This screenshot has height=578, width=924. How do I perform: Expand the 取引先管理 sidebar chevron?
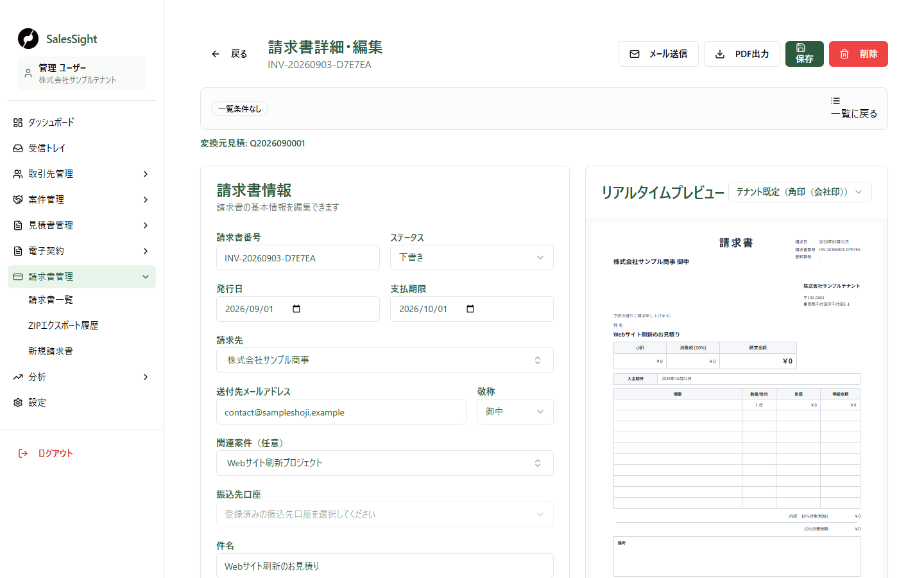(x=146, y=174)
